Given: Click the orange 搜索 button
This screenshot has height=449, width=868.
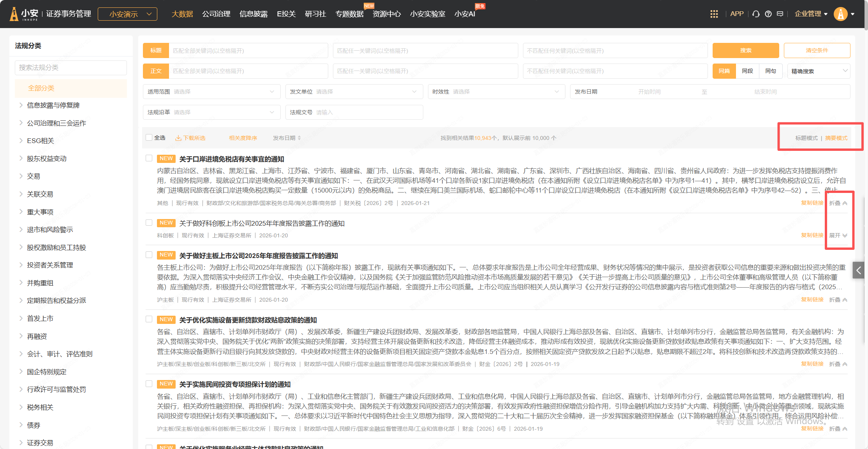Looking at the screenshot, I should [745, 51].
